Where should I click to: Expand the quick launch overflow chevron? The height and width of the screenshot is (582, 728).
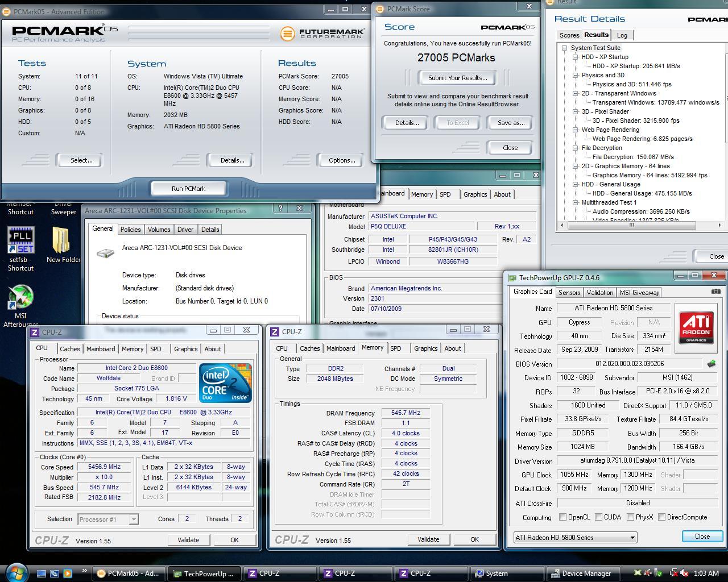[x=85, y=571]
